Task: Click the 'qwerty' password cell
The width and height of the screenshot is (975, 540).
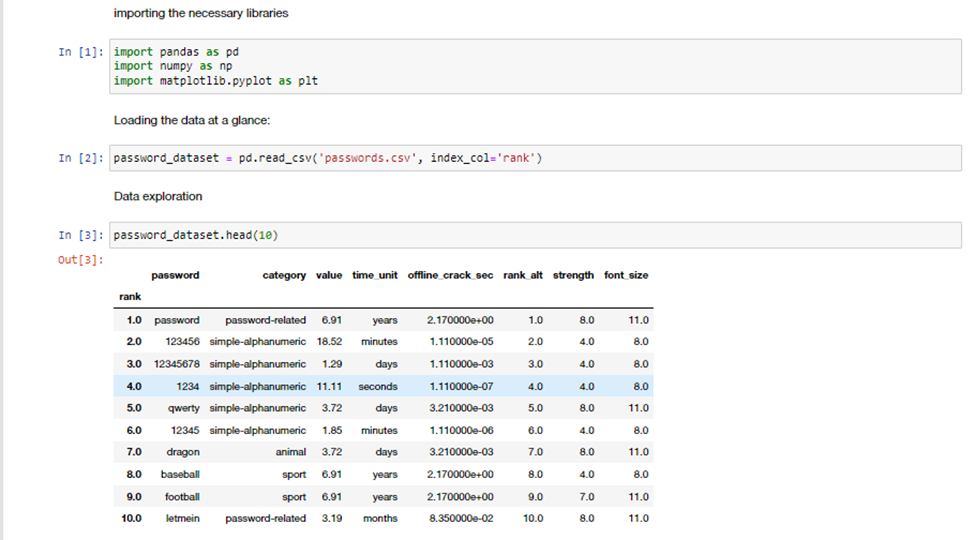Action: tap(183, 408)
